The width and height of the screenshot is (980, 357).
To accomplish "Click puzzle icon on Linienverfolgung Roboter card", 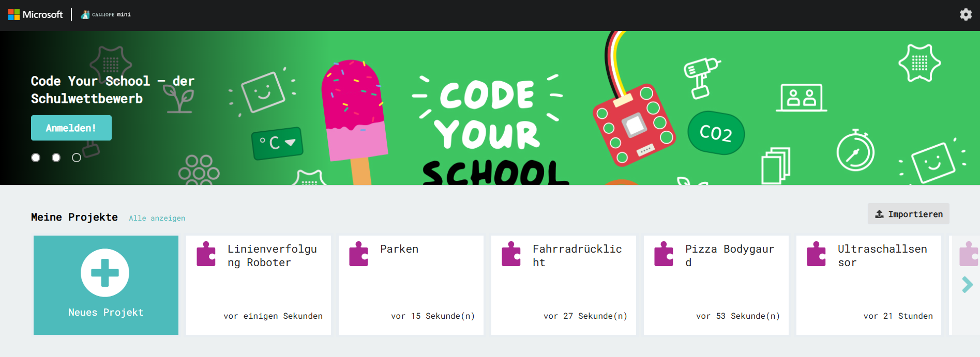I will point(206,254).
